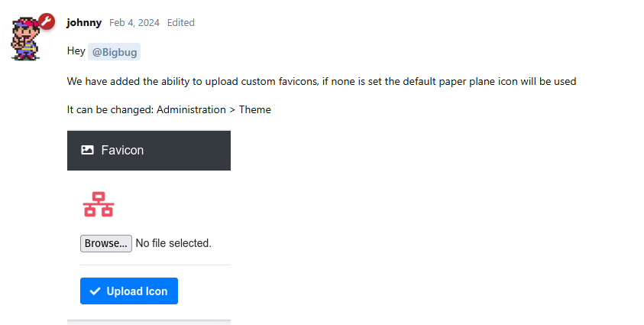Click the Favicon panel title text
The image size is (644, 325).
pyautogui.click(x=122, y=151)
